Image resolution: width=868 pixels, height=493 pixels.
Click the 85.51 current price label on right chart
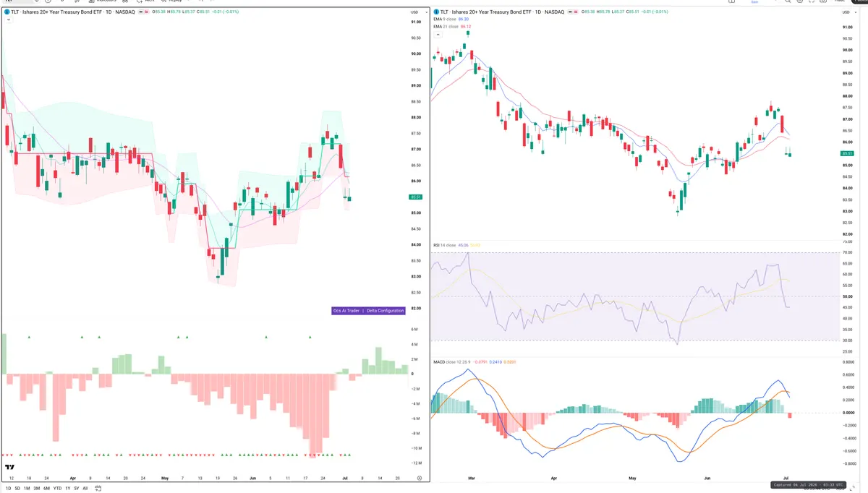click(848, 154)
